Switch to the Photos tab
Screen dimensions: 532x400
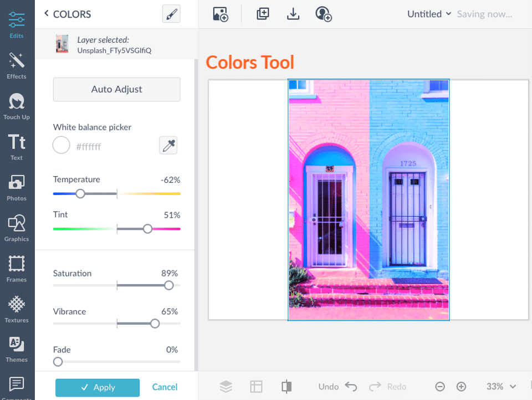click(17, 188)
